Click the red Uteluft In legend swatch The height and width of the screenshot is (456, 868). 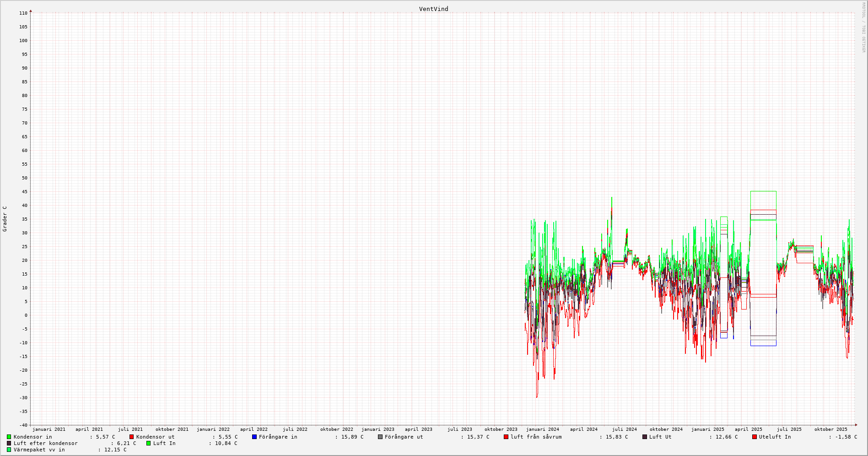(755, 437)
